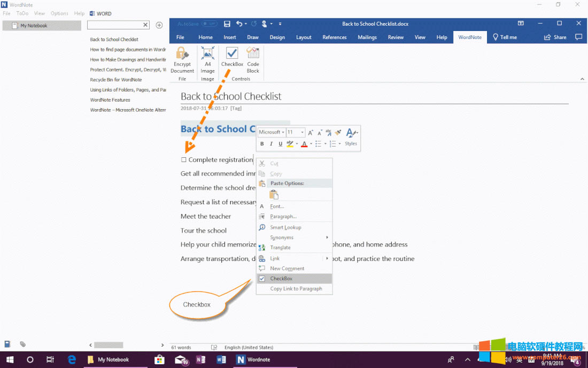588x368 pixels.
Task: Expand the Synonyms submenu
Action: coord(282,237)
